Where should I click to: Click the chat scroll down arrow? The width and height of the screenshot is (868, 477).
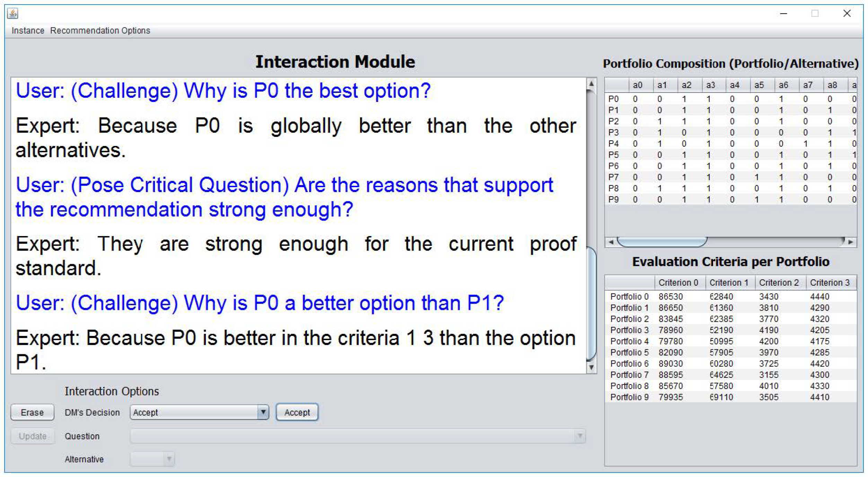(x=591, y=367)
